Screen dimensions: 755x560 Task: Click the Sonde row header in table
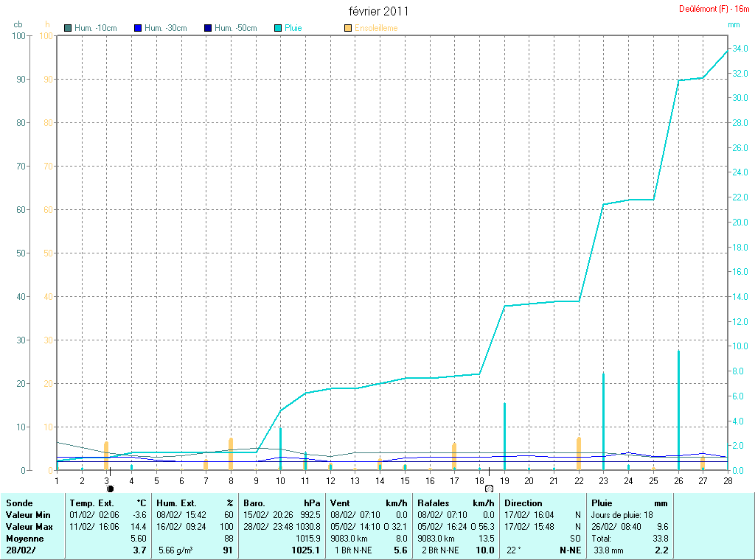coord(19,503)
